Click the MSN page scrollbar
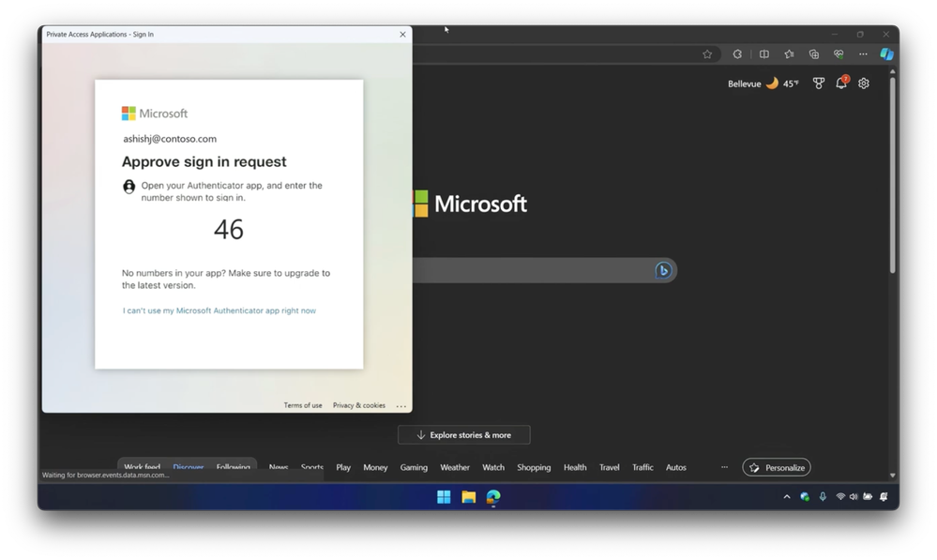937x560 pixels. [x=892, y=174]
